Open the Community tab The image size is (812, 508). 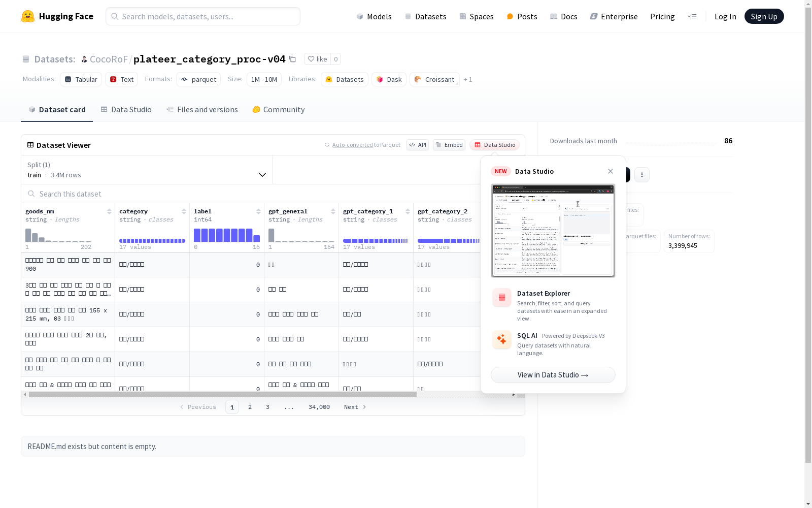279,110
